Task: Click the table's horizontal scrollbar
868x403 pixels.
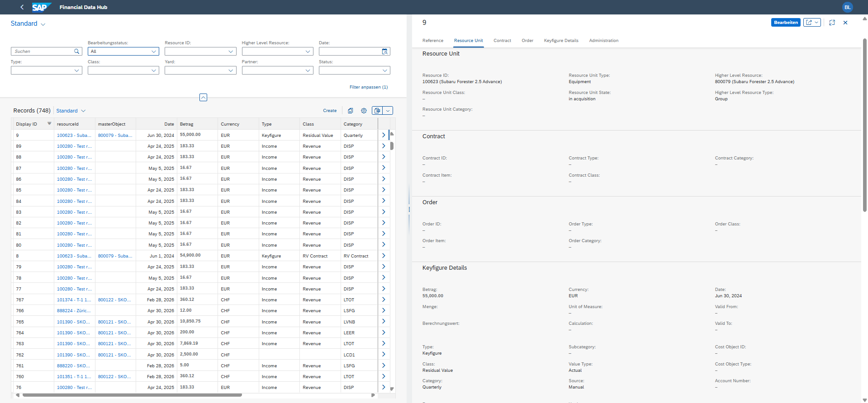Action: (x=132, y=395)
